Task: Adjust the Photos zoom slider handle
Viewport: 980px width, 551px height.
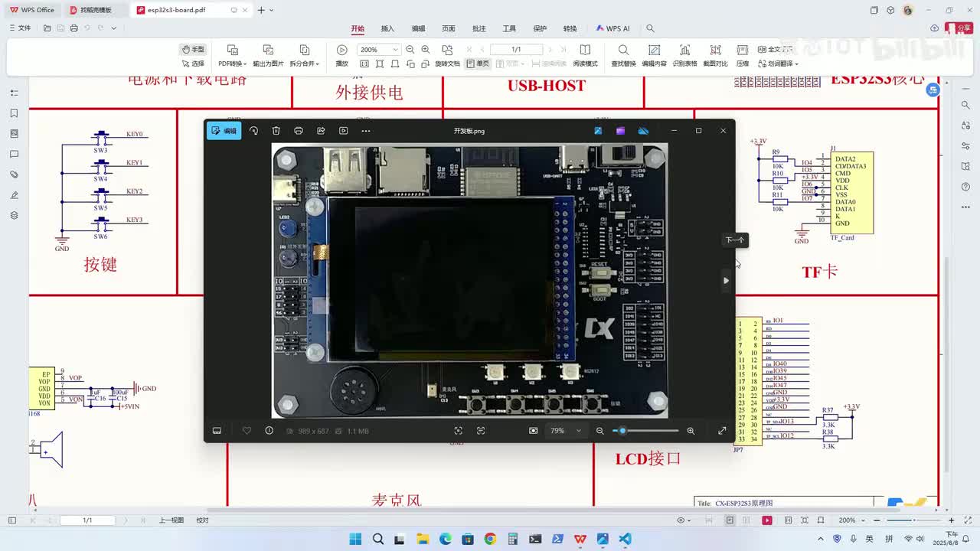Action: pyautogui.click(x=622, y=431)
